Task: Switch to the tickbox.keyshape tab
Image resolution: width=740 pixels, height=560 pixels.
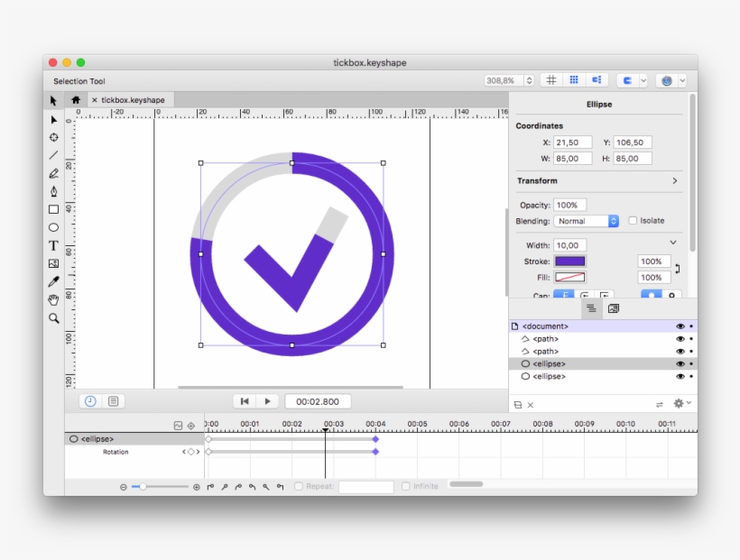Action: (135, 99)
